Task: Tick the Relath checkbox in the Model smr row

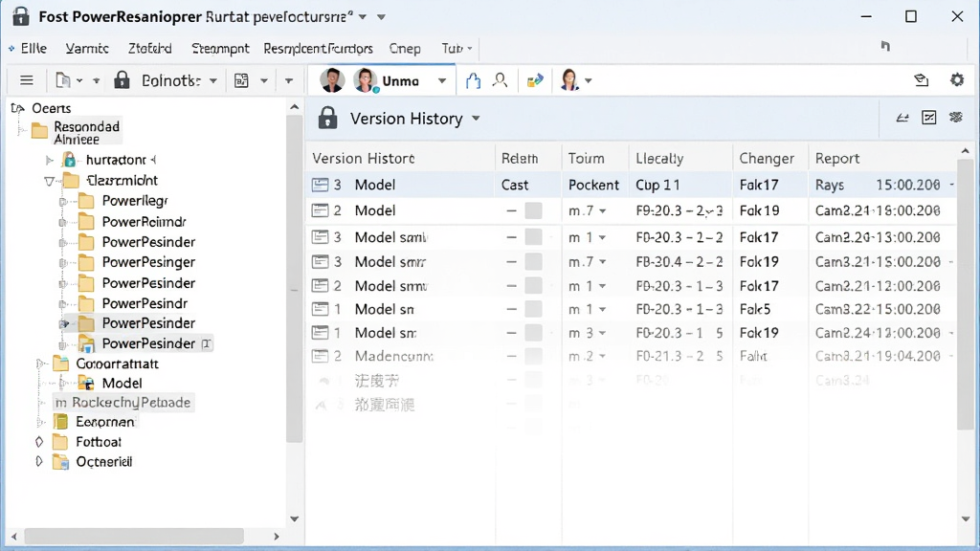Action: point(533,262)
